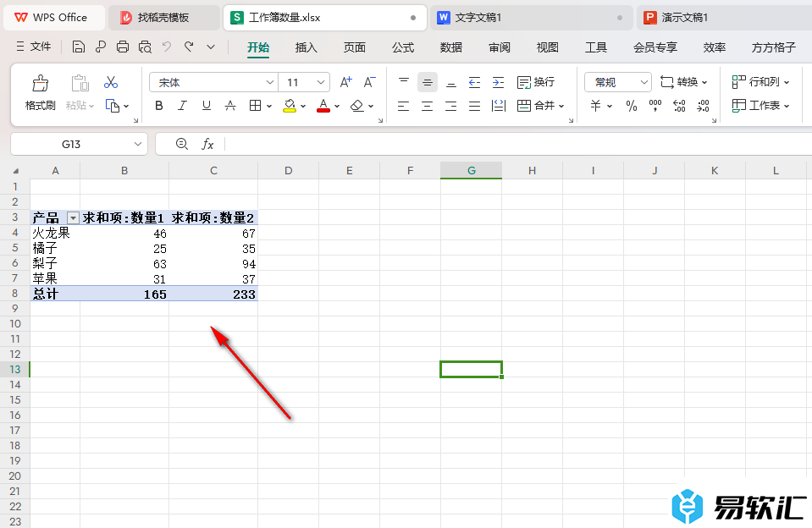Align text left

coord(403,106)
